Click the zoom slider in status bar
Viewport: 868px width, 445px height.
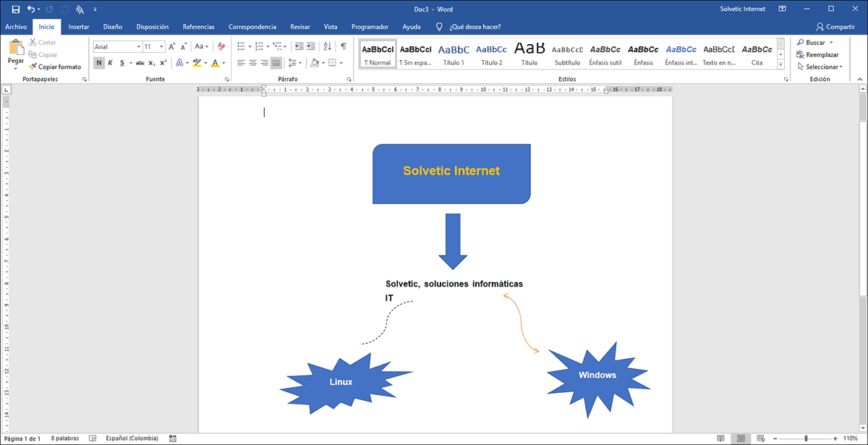coord(805,438)
